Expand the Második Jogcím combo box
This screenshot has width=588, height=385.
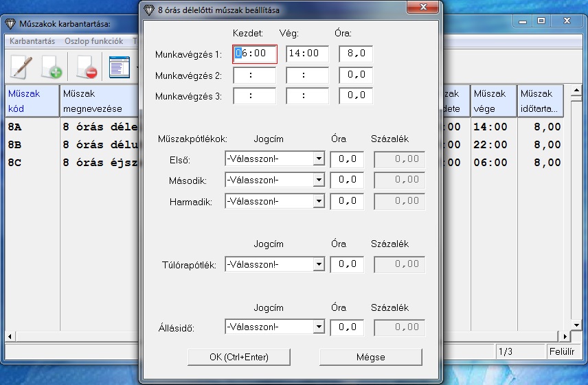click(318, 180)
